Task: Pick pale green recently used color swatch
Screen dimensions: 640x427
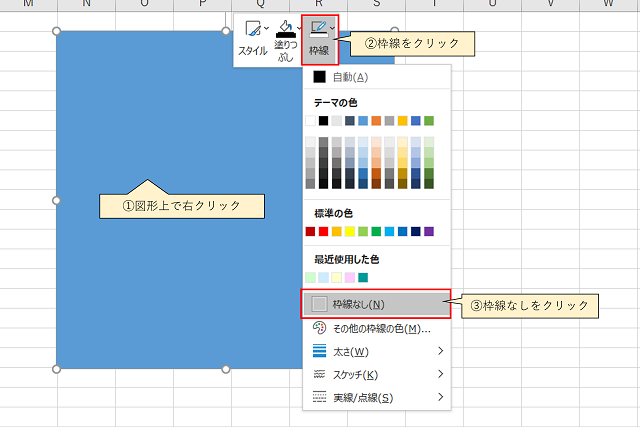Action: point(310,278)
